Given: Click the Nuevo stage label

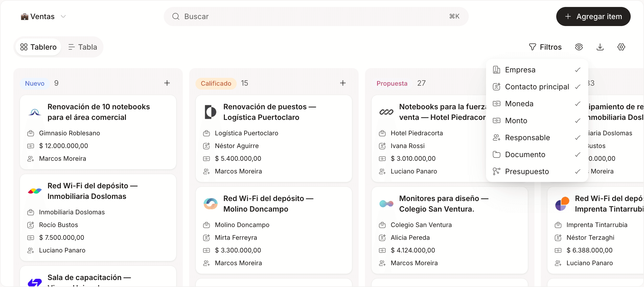Looking at the screenshot, I should [x=35, y=83].
